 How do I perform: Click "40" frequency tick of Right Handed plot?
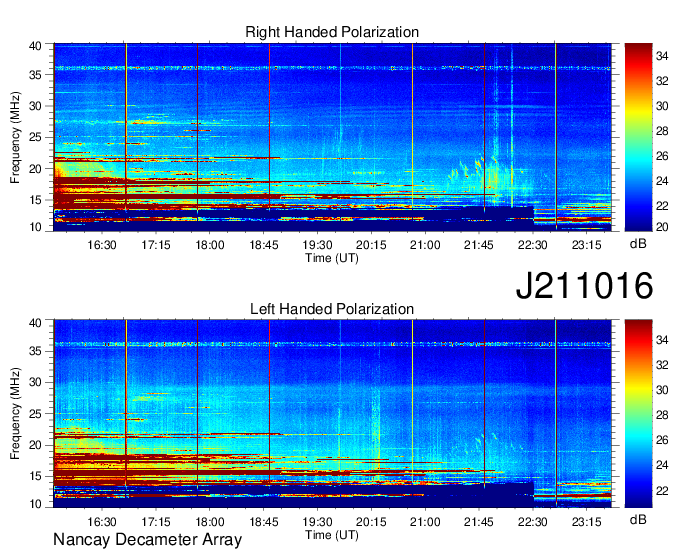[35, 46]
